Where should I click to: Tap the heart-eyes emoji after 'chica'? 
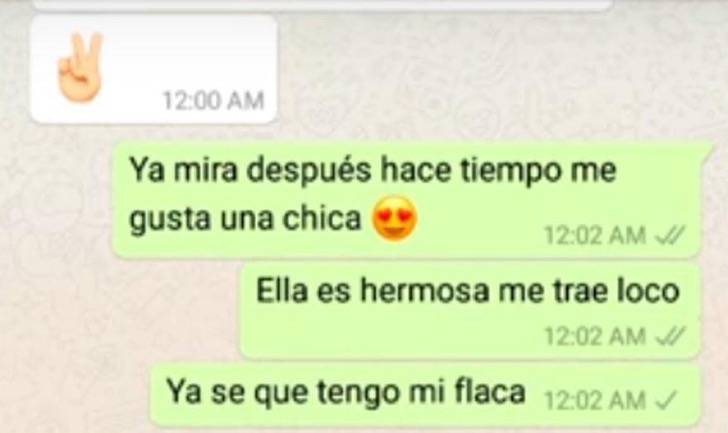click(395, 219)
